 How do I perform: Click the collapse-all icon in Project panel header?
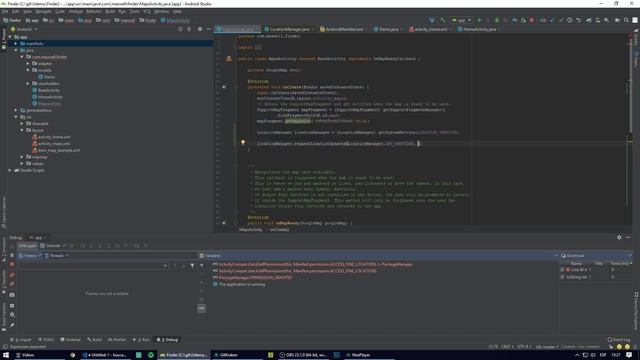pyautogui.click(x=189, y=29)
